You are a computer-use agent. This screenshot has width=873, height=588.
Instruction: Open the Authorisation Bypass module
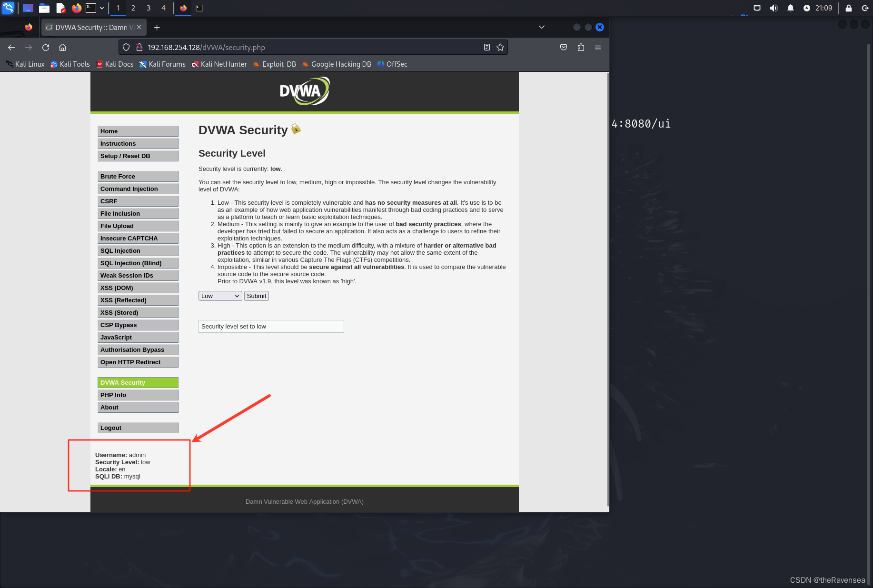(x=138, y=350)
